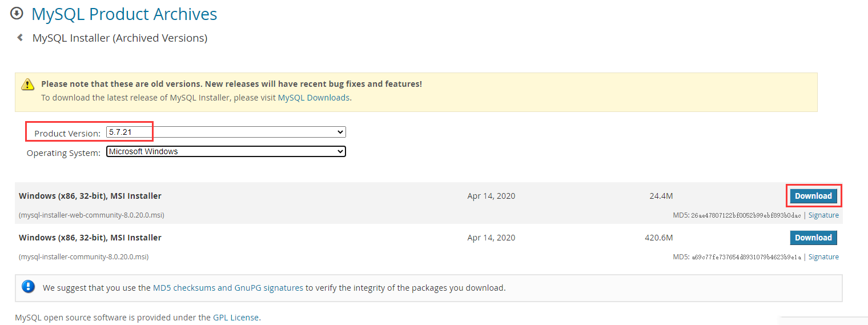
Task: Click filename mysql-installer-web-community-8.0.20.0.msi
Action: click(92, 215)
